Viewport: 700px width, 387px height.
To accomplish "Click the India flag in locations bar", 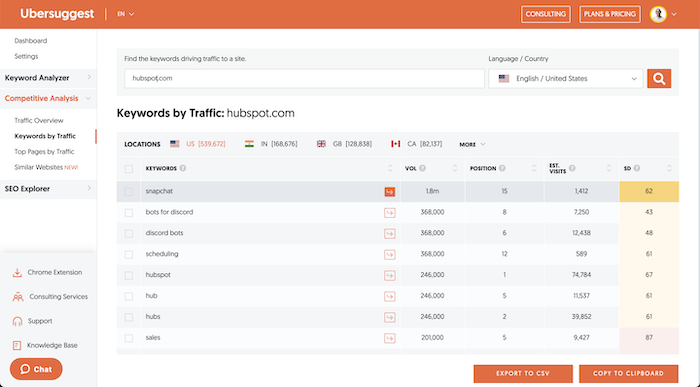I will pyautogui.click(x=249, y=144).
